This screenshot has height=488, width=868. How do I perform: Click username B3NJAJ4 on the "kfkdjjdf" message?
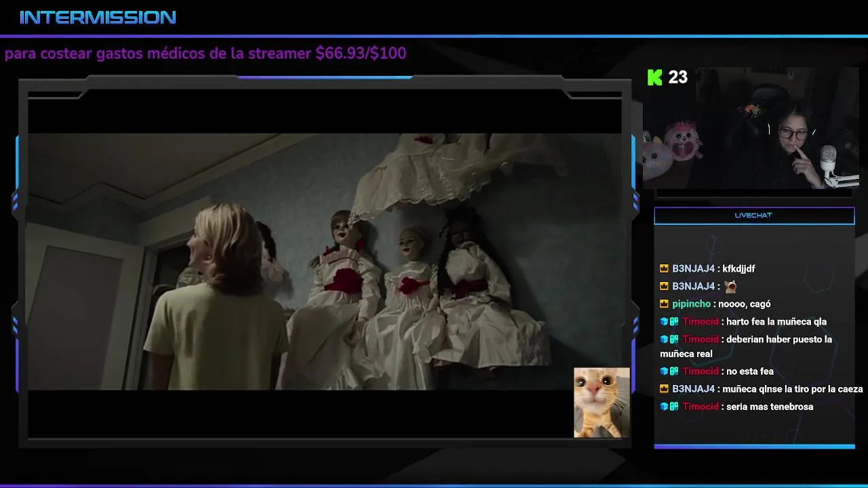coord(693,269)
